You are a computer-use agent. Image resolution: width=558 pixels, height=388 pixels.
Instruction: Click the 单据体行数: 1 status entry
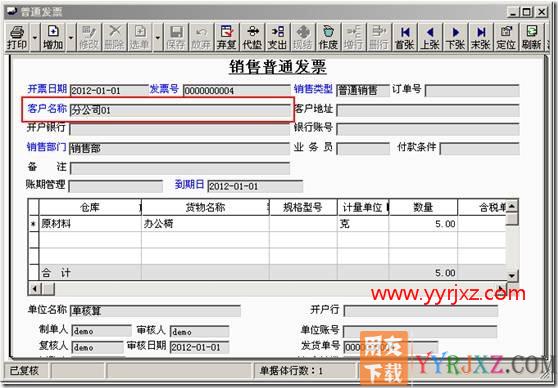click(305, 371)
